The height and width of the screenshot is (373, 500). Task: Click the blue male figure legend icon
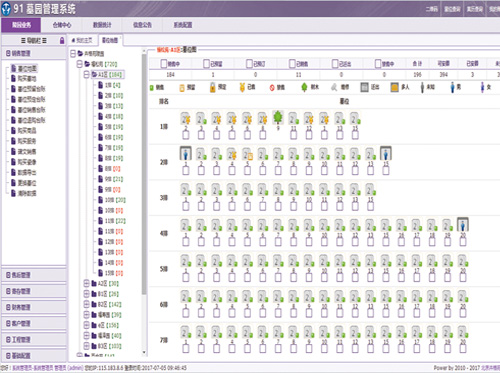pyautogui.click(x=452, y=87)
